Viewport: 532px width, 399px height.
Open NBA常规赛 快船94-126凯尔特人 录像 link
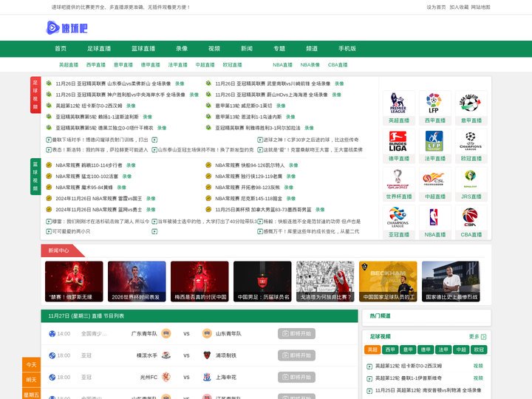tap(293, 166)
